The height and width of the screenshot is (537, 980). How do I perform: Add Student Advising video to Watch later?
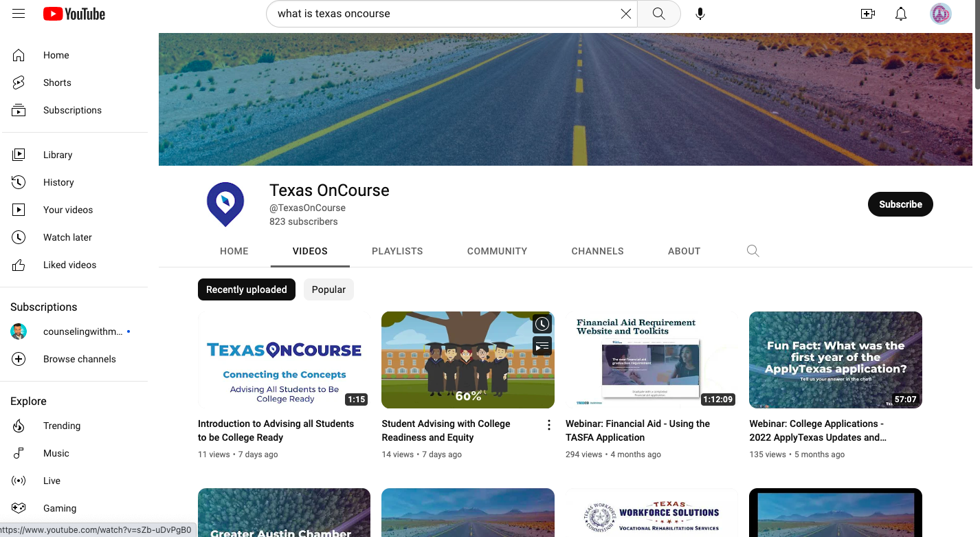542,324
